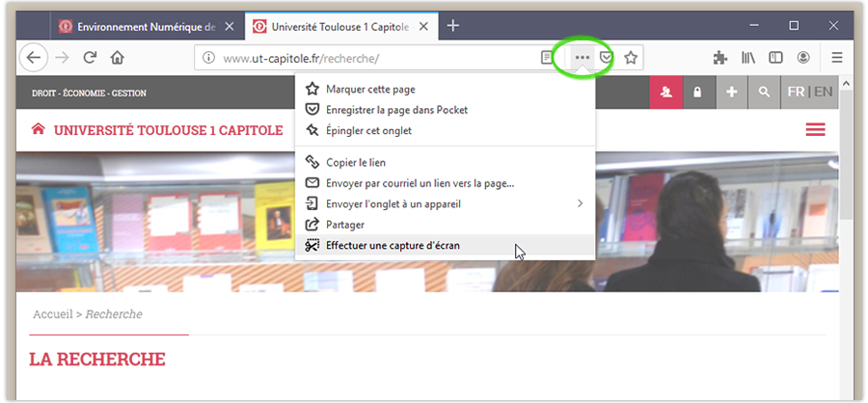Image resolution: width=868 pixels, height=403 pixels.
Task: Open the page actions three-dot menu
Action: [x=582, y=58]
